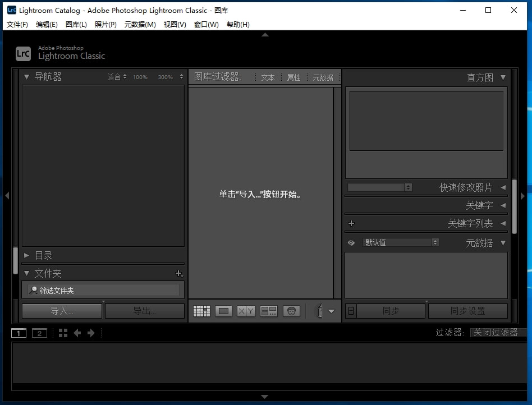Select Metadata (元数据) library filter tab
The height and width of the screenshot is (405, 532).
(323, 77)
